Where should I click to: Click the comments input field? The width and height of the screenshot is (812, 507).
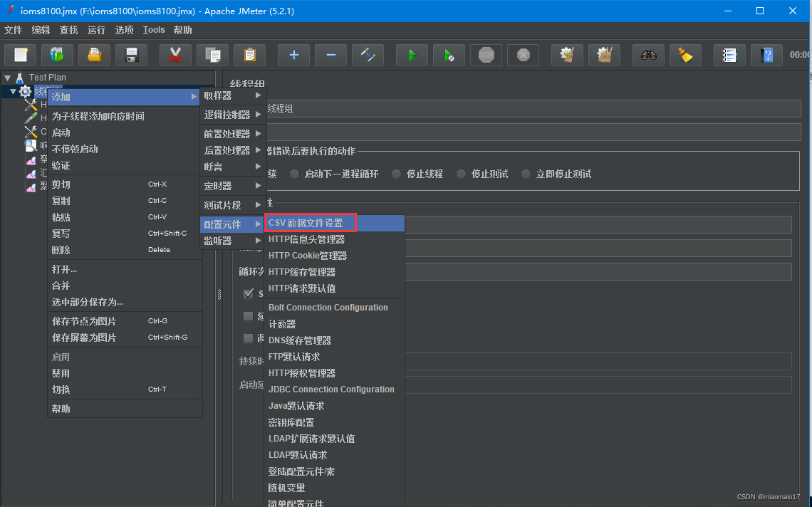(533, 132)
